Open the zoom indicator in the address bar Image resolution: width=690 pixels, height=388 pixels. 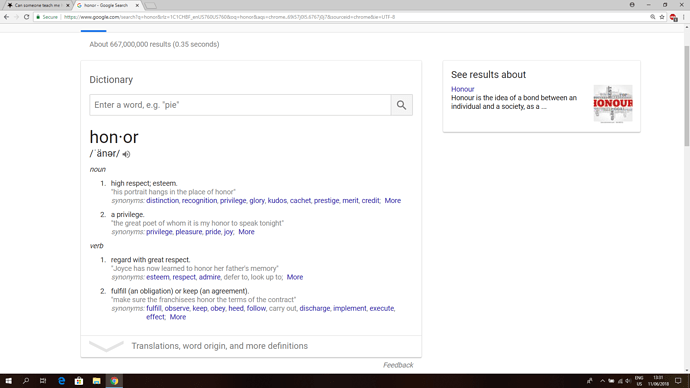click(653, 17)
